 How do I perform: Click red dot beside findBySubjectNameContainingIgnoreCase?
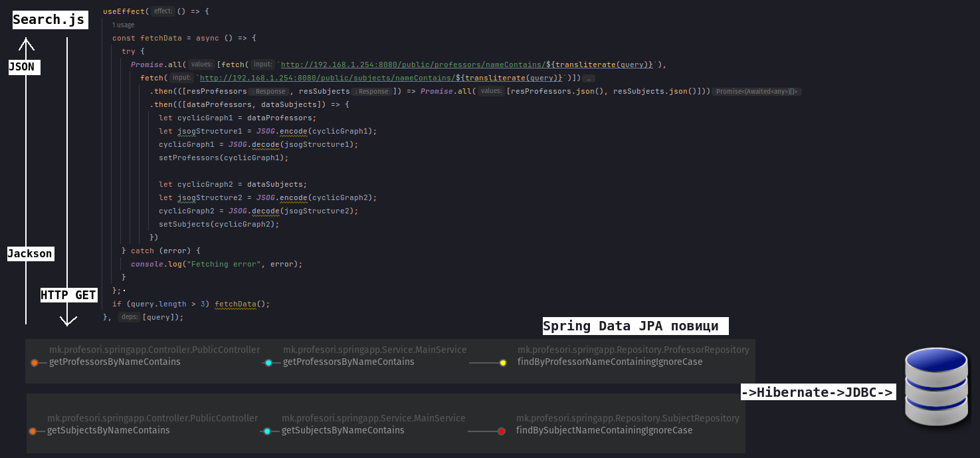(x=502, y=431)
